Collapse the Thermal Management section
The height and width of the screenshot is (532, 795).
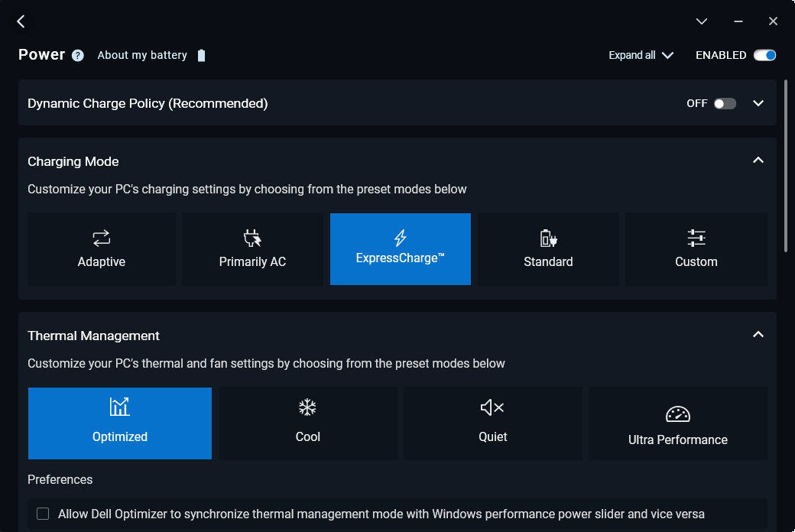tap(758, 335)
